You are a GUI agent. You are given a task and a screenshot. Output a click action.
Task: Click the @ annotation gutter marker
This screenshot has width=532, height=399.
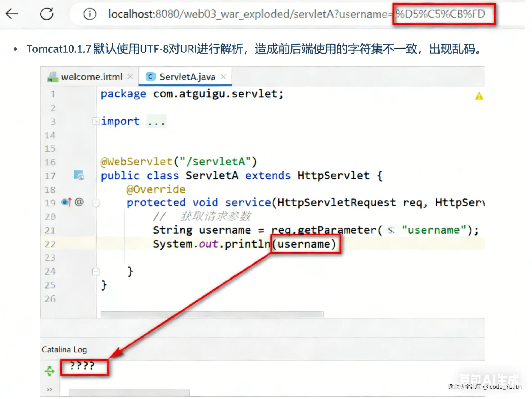click(79, 202)
